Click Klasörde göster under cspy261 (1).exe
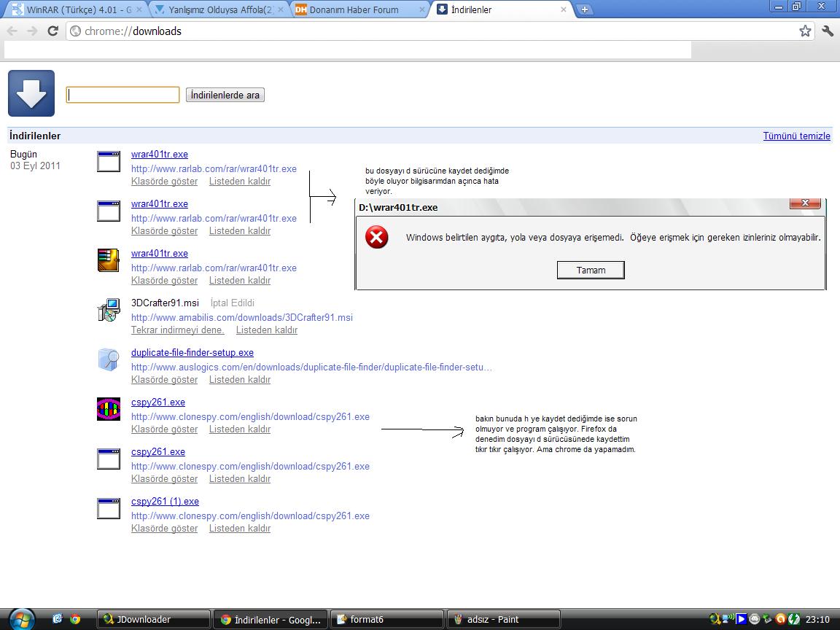840x630 pixels. (165, 529)
